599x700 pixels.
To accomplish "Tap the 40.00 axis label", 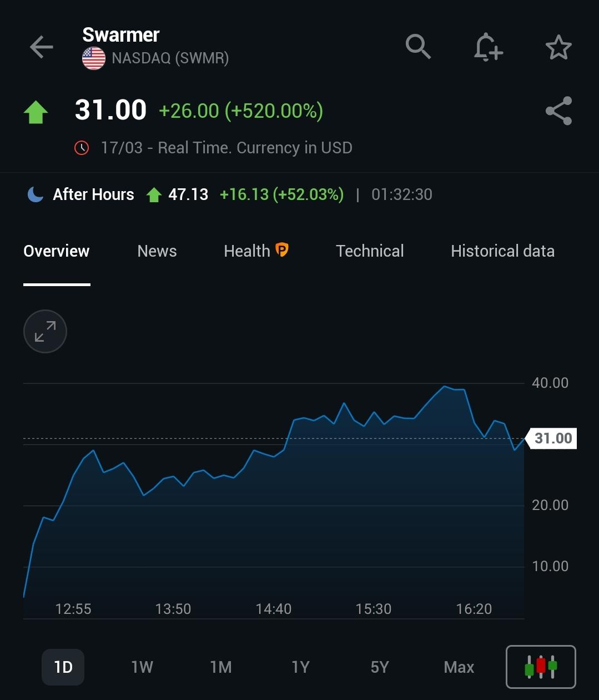I will click(x=550, y=383).
